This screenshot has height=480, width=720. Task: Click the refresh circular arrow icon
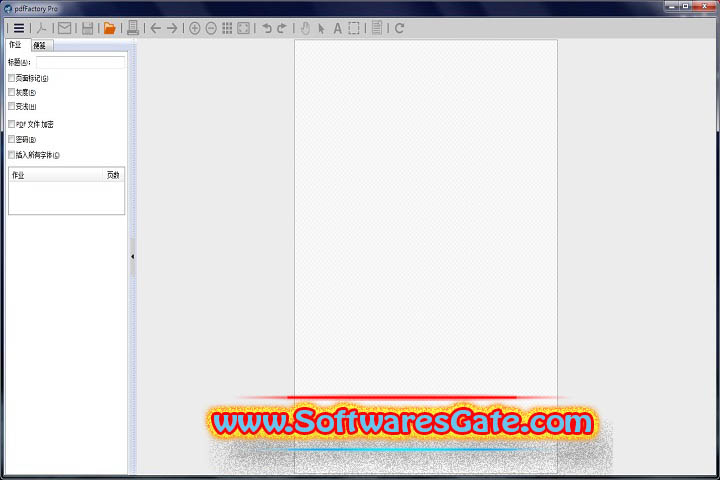point(399,28)
